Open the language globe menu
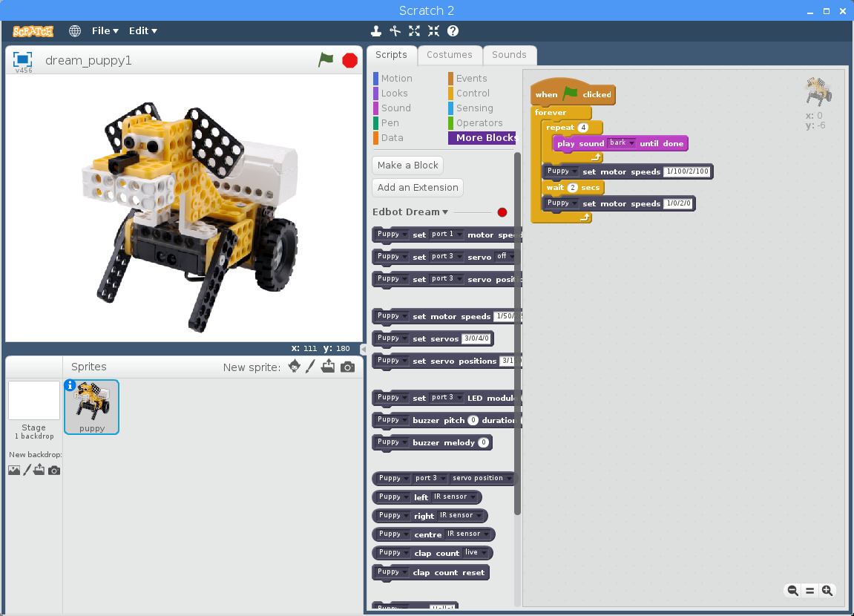Image resolution: width=854 pixels, height=616 pixels. [75, 31]
